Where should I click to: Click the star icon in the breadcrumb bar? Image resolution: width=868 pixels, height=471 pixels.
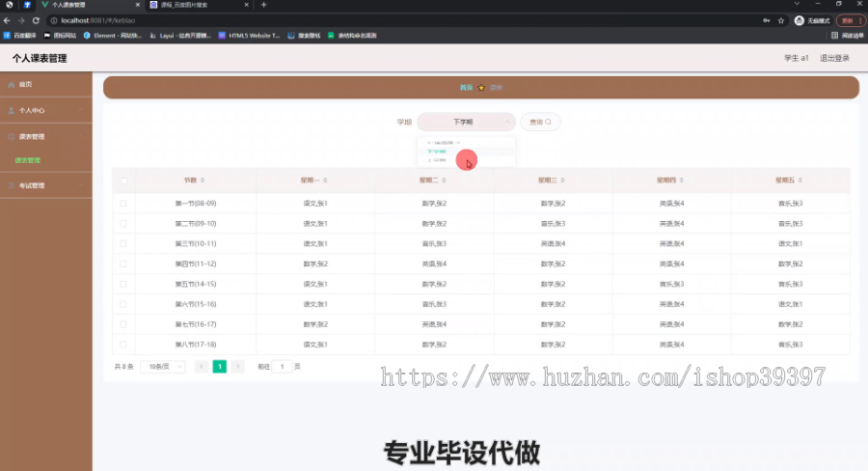(481, 88)
